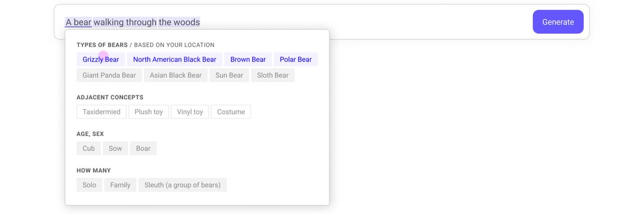Pick Sleuth (a group of bears) chip
The width and height of the screenshot is (644, 214).
(183, 185)
